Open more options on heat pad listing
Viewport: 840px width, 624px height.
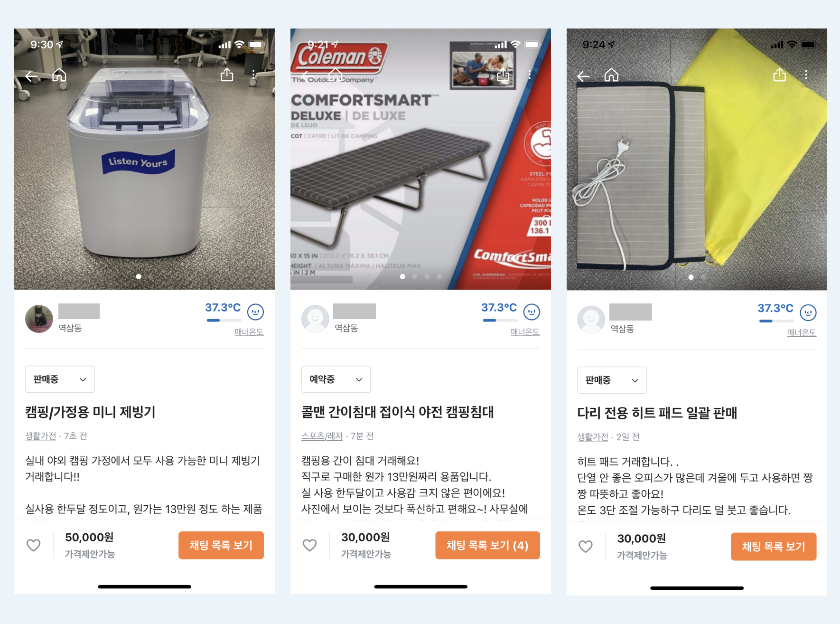point(806,75)
